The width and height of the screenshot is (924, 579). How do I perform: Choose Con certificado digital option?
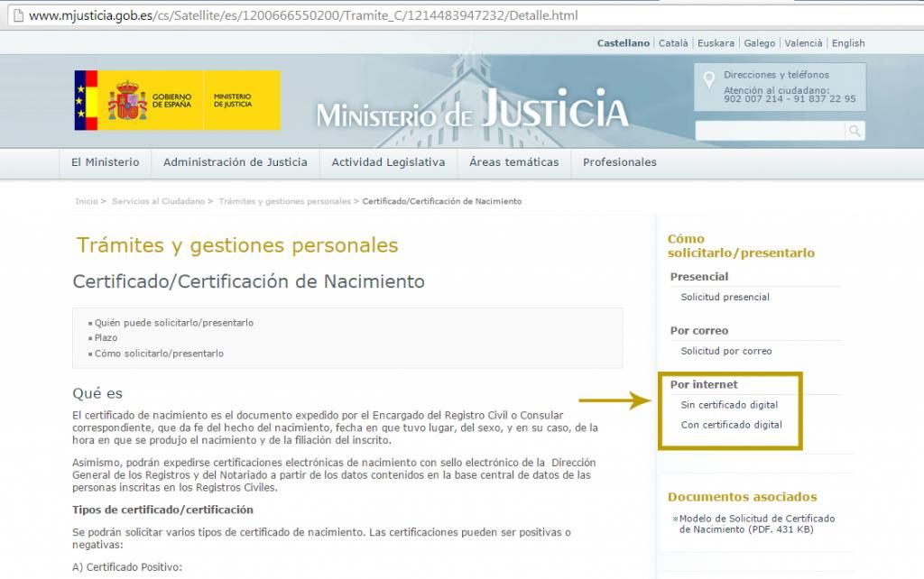731,425
